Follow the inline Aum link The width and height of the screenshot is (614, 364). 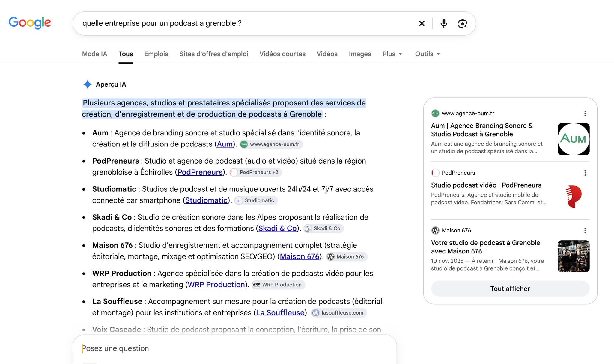pos(225,144)
